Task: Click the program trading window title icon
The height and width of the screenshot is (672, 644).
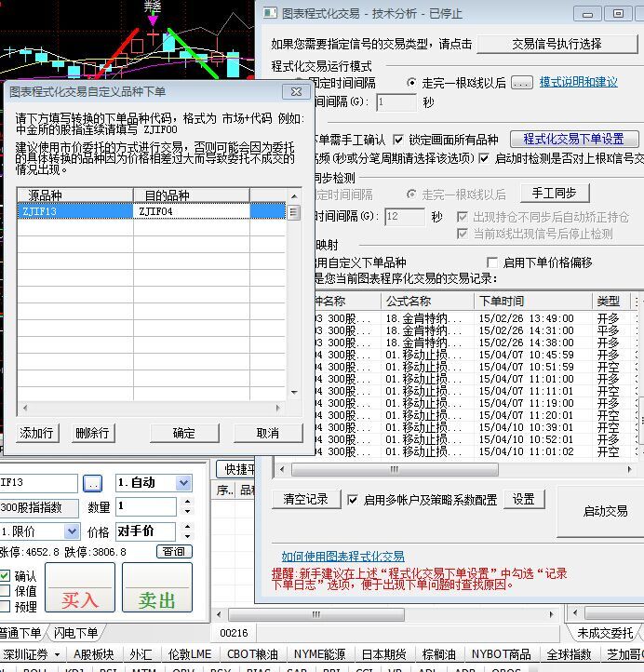Action: [269, 14]
